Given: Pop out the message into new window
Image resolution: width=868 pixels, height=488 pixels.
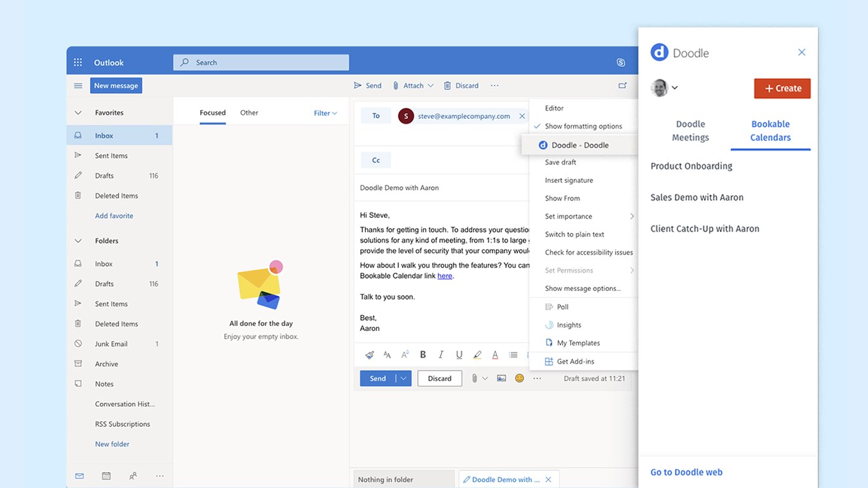Looking at the screenshot, I should [623, 86].
